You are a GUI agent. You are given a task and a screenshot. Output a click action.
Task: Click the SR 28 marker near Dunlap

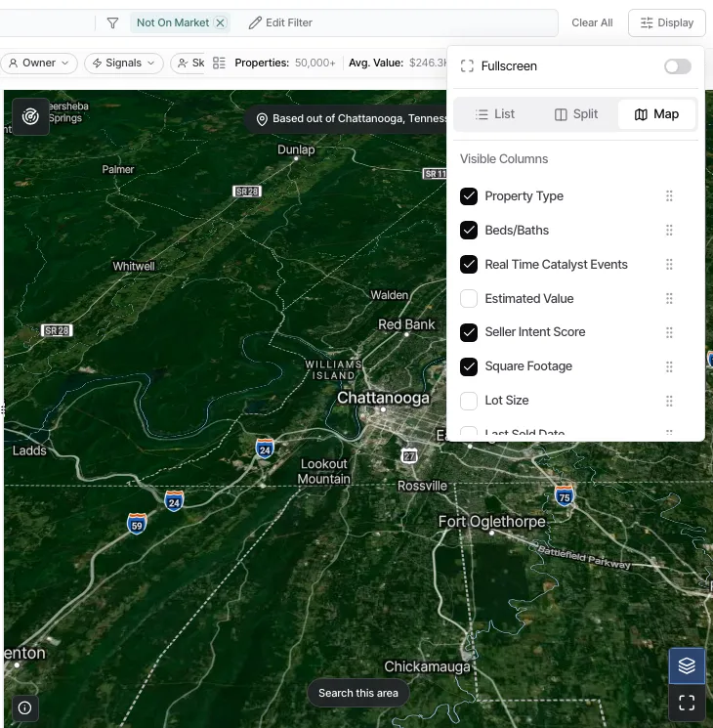click(x=247, y=192)
